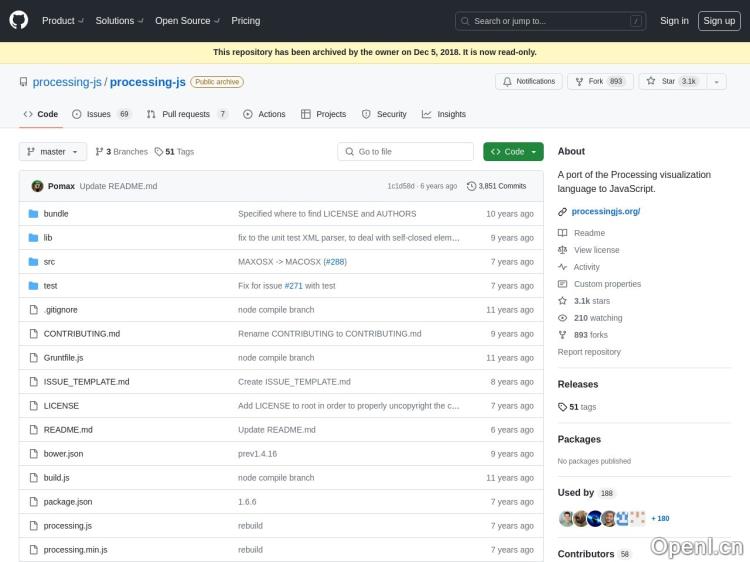This screenshot has width=750, height=562.
Task: Click the Go to file search field
Action: coord(405,152)
